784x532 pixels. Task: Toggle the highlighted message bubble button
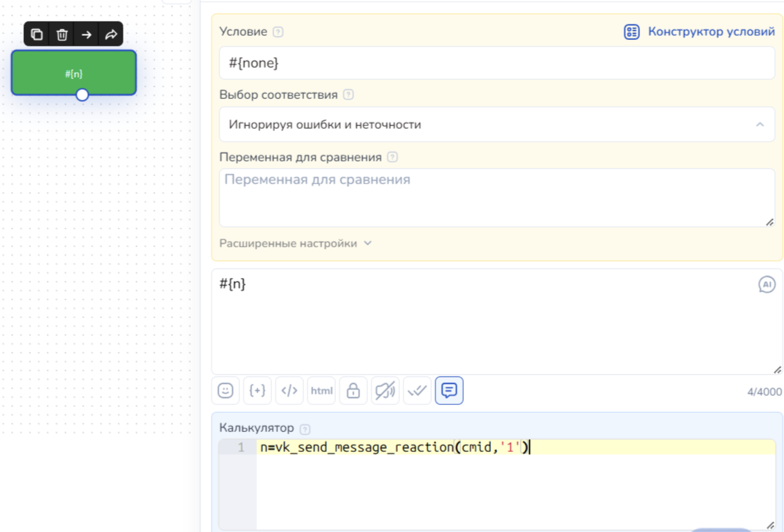click(x=449, y=391)
